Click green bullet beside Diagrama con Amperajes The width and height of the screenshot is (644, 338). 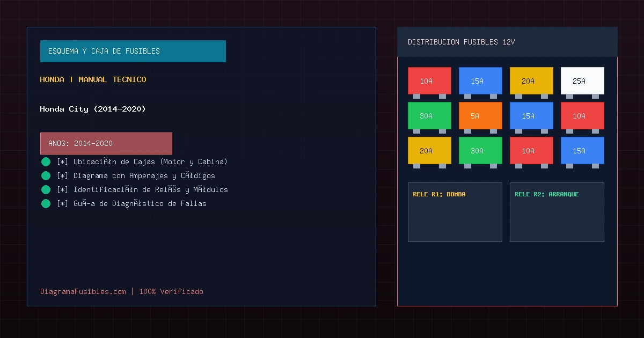46,175
